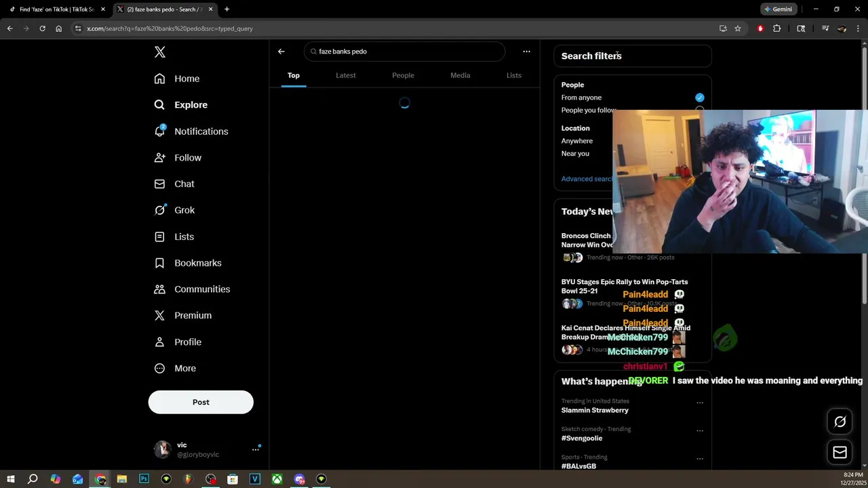Switch to the Lists tab
Image resolution: width=868 pixels, height=488 pixels.
click(x=514, y=75)
